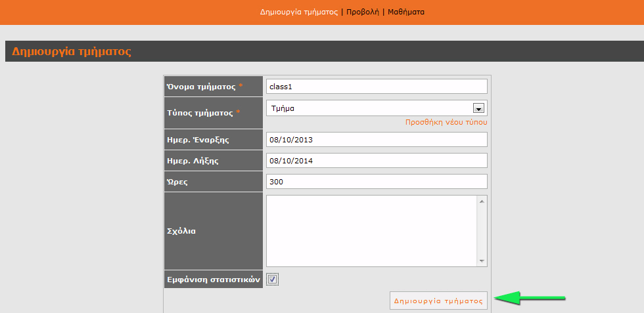644x313 pixels.
Task: Click the Τύπος τμήματος label
Action: [200, 113]
